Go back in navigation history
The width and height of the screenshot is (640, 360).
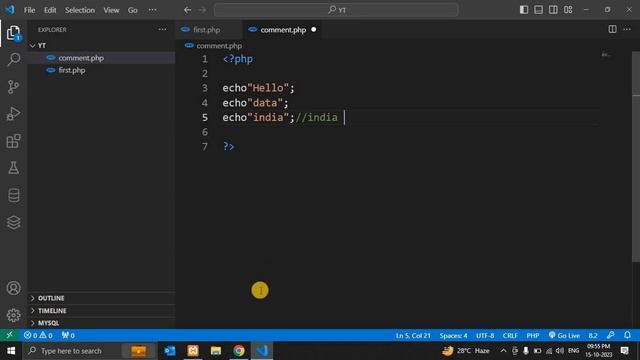(187, 10)
